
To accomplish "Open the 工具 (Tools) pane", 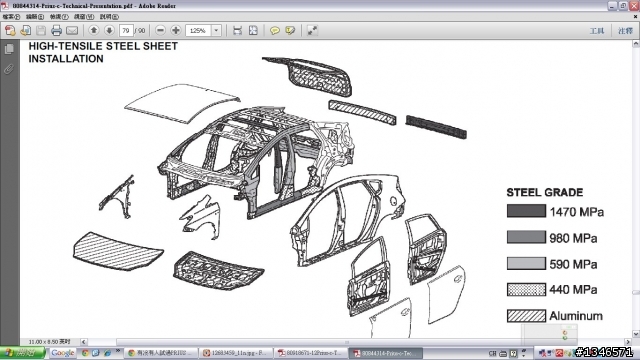I will 597,31.
